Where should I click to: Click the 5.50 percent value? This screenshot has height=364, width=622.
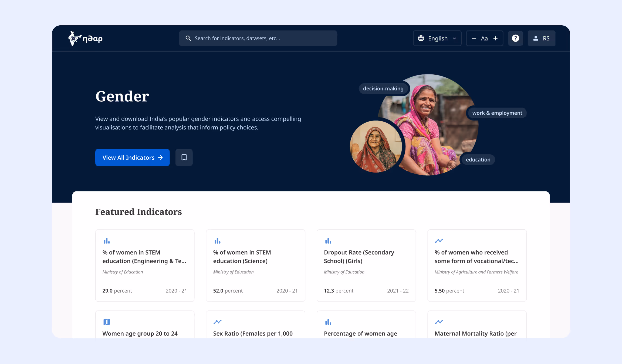[449, 291]
